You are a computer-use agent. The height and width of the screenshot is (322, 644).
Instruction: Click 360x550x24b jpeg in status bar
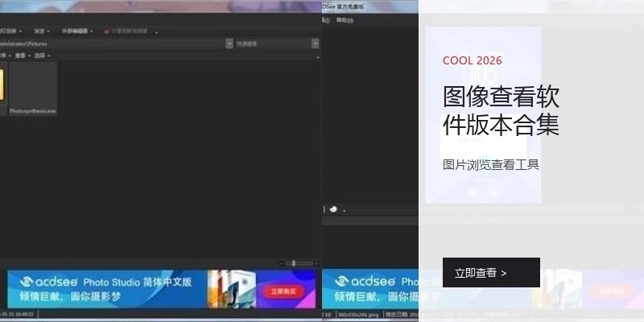[359, 315]
